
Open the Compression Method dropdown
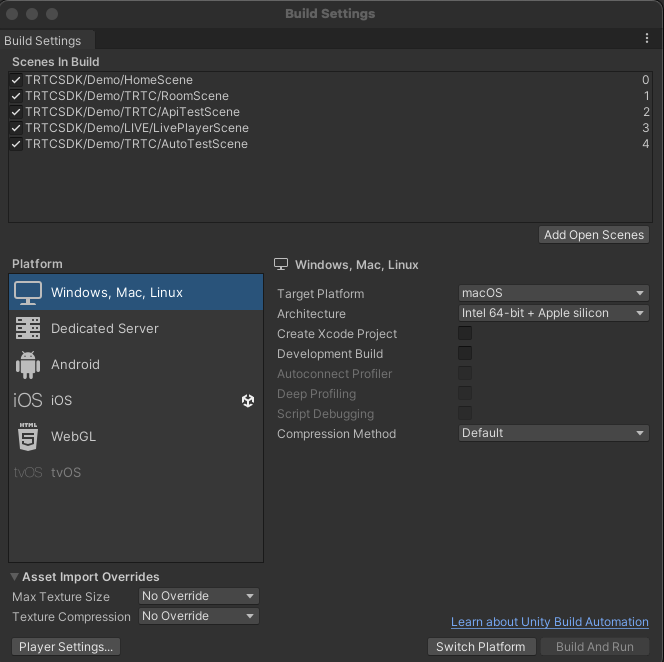coord(553,433)
